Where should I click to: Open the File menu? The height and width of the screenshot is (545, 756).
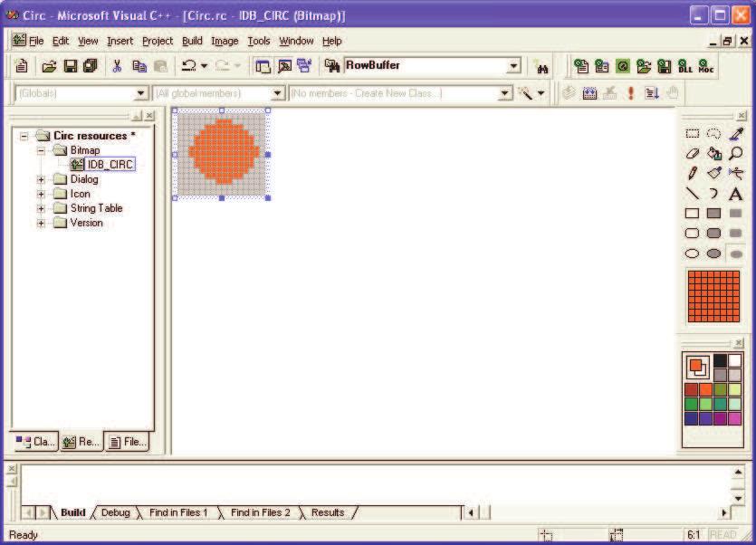click(36, 41)
